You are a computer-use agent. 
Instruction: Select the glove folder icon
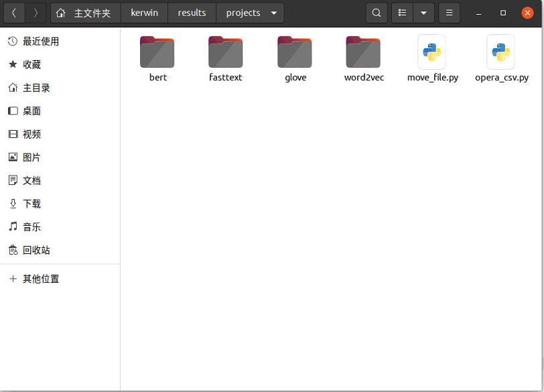[x=295, y=52]
